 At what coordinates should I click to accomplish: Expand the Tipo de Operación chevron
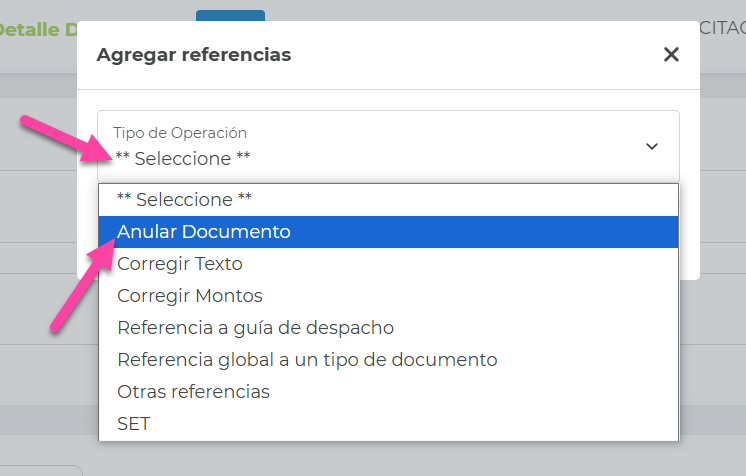click(x=652, y=146)
